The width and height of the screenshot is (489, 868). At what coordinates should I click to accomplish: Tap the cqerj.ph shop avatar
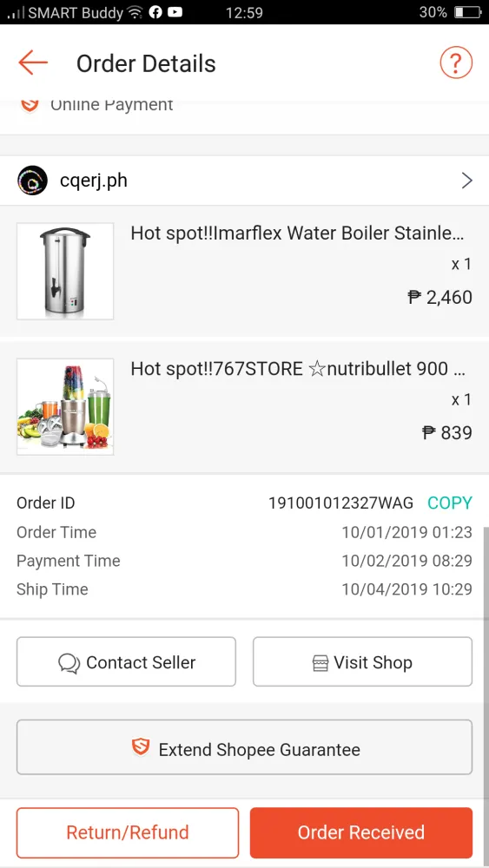[32, 181]
